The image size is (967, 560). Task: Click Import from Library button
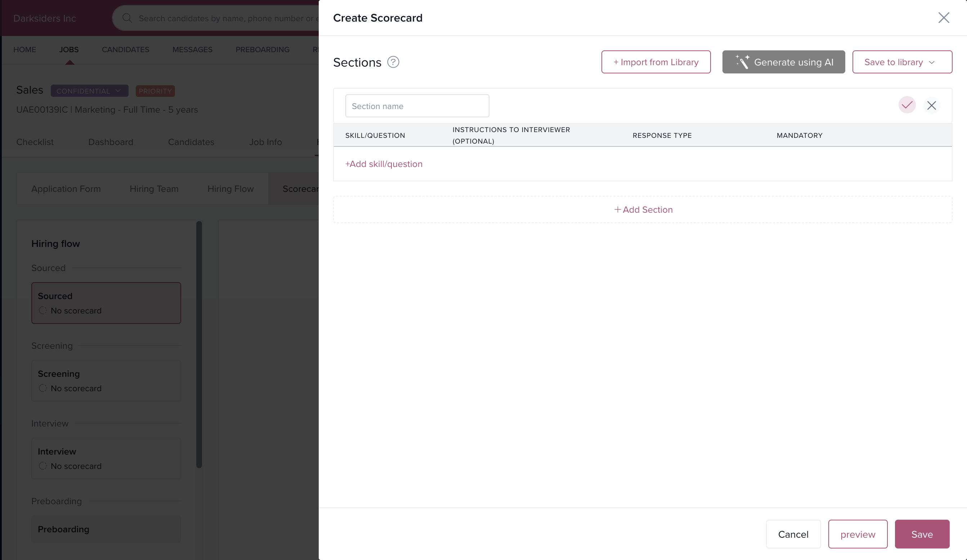click(x=655, y=62)
